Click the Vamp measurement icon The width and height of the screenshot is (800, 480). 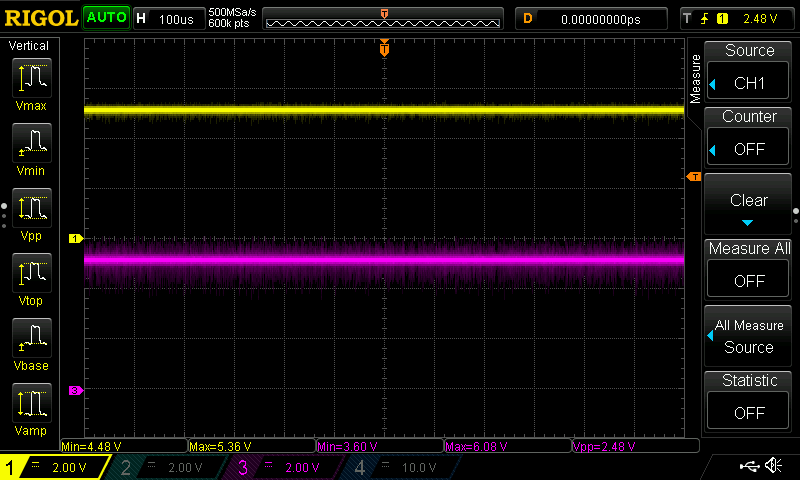coord(33,405)
